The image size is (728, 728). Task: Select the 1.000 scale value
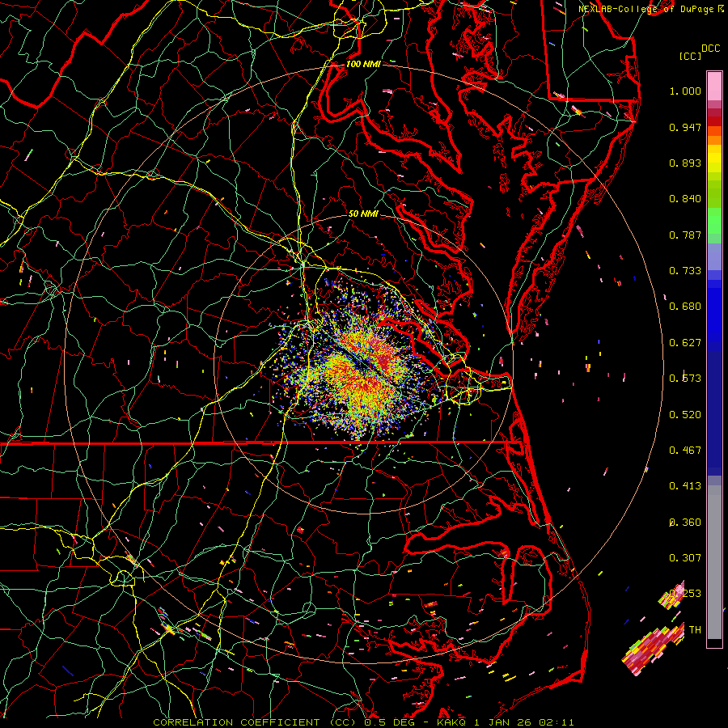coord(685,91)
